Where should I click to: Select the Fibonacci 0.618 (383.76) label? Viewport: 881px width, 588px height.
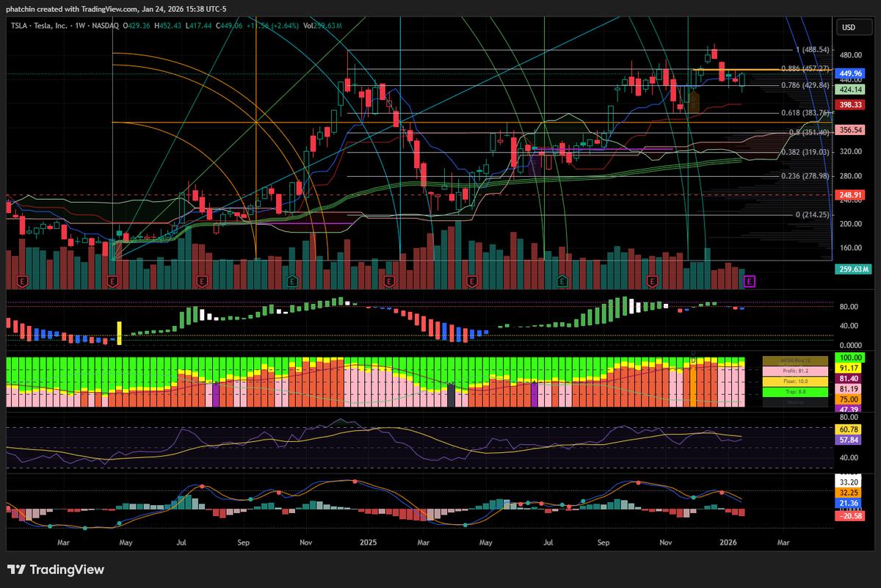pos(805,113)
